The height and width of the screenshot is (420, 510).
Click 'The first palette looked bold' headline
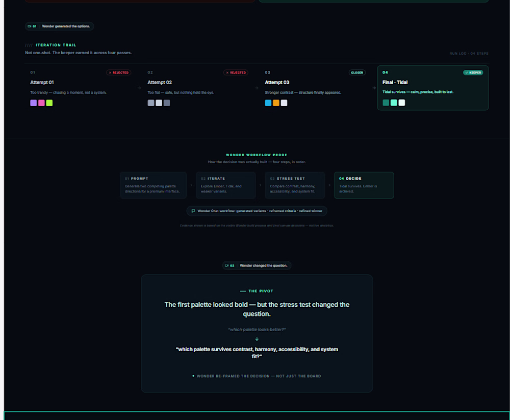click(x=257, y=309)
